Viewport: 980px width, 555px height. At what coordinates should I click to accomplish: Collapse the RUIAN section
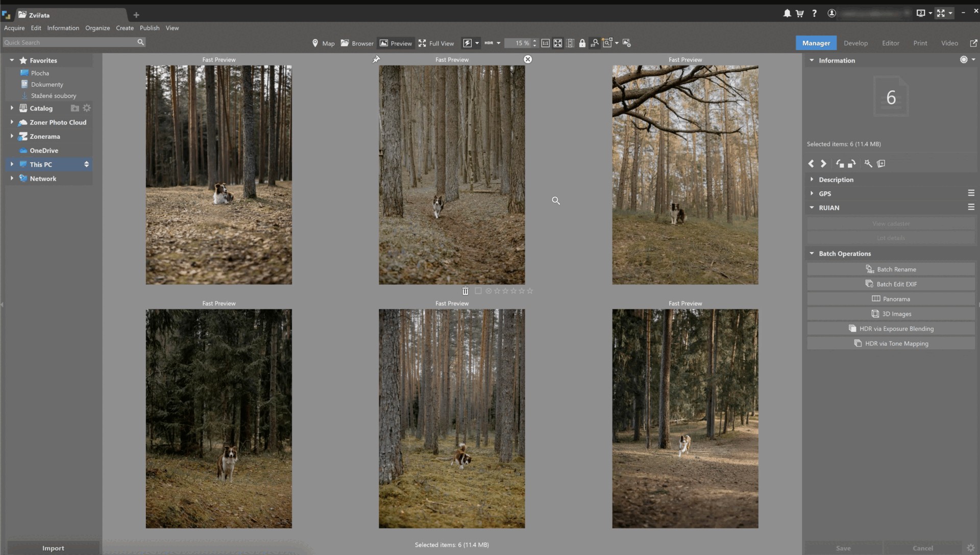pyautogui.click(x=813, y=208)
